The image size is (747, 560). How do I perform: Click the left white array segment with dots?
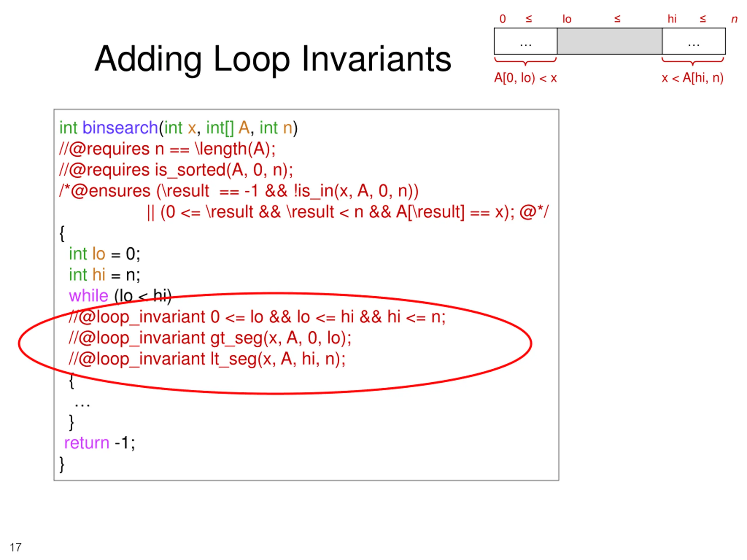tap(526, 41)
